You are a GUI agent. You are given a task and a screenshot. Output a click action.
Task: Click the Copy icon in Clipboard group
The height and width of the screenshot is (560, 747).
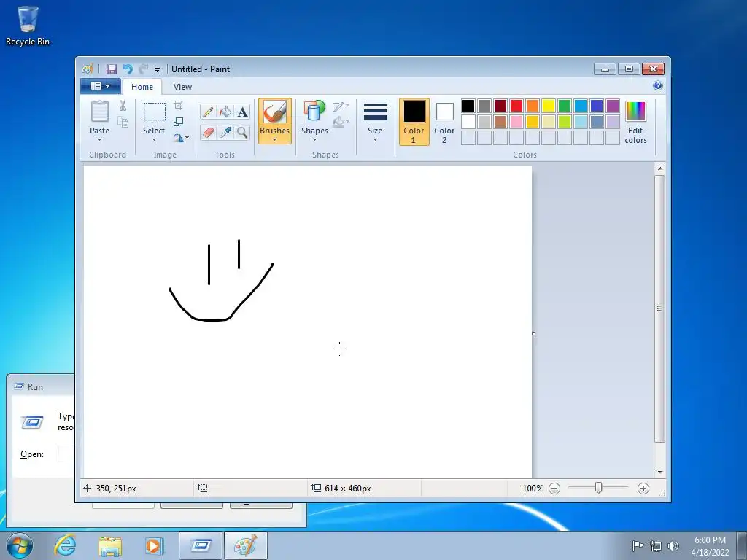click(x=123, y=122)
